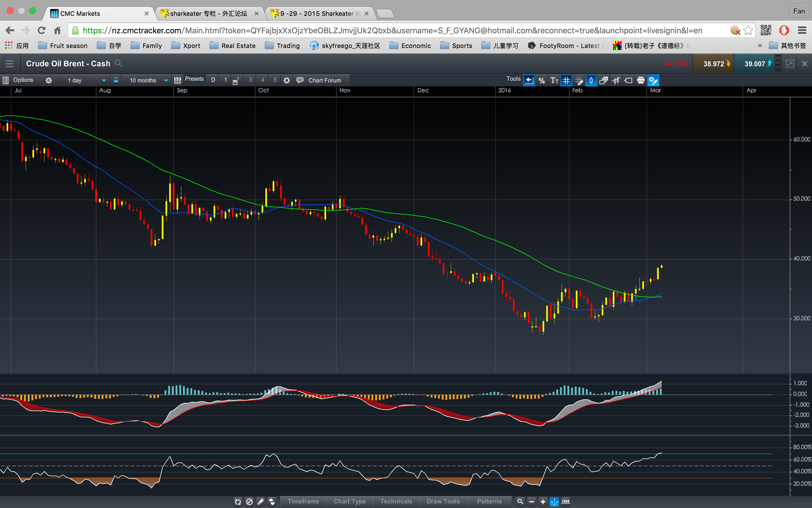Screen dimensions: 812x508
Task: Toggle the candlestick display tool
Action: click(591, 80)
